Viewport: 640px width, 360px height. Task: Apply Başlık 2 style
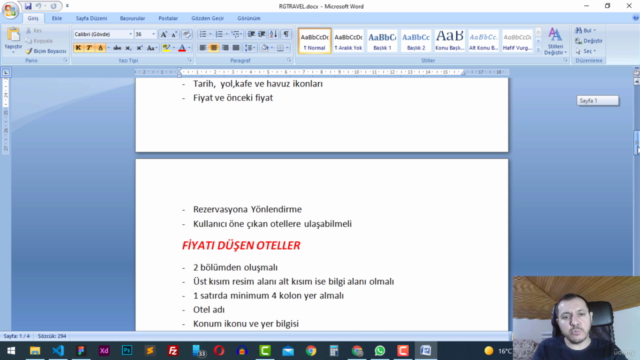[416, 40]
